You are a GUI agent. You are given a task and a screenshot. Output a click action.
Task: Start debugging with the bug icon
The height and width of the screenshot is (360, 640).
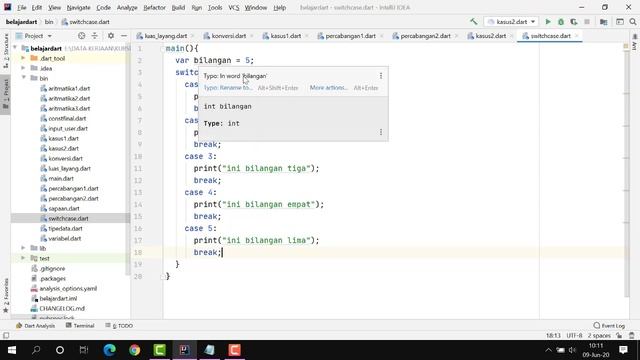click(561, 22)
